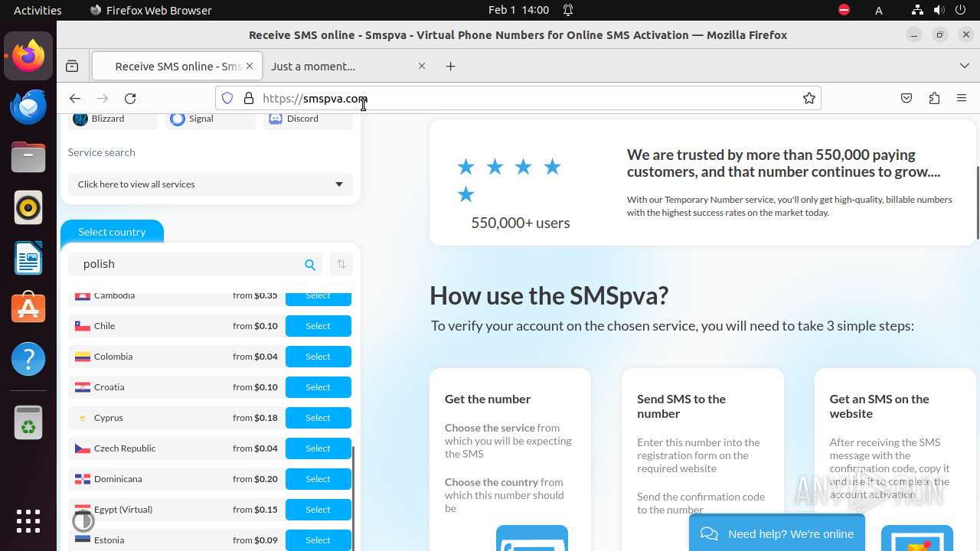
Task: Open a new tab with plus
Action: click(450, 66)
